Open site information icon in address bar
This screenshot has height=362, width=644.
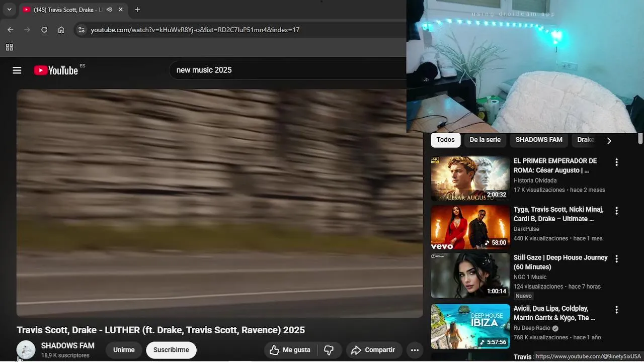82,30
